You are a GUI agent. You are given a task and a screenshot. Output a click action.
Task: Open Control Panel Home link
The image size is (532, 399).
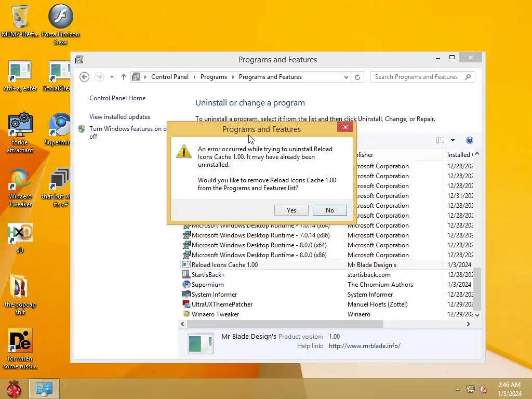117,98
